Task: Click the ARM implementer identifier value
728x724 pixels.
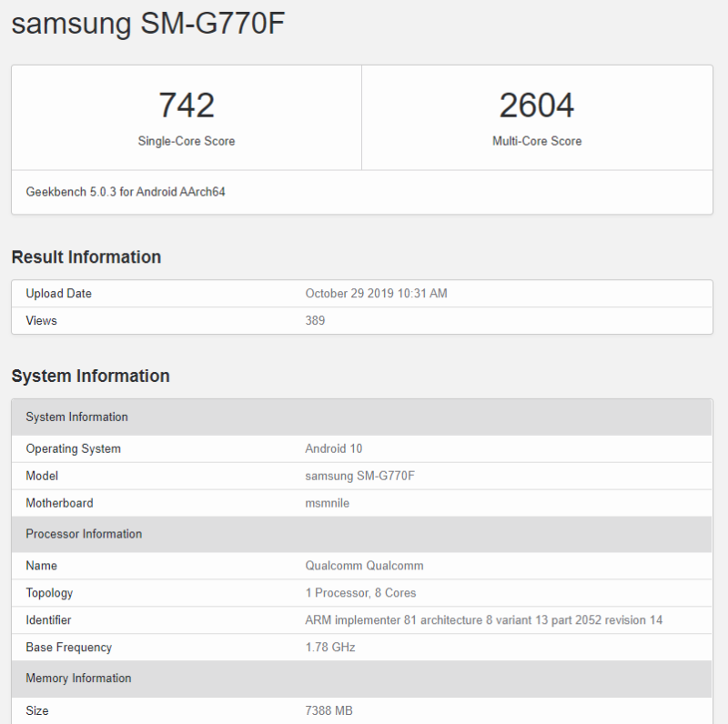Action: point(483,620)
